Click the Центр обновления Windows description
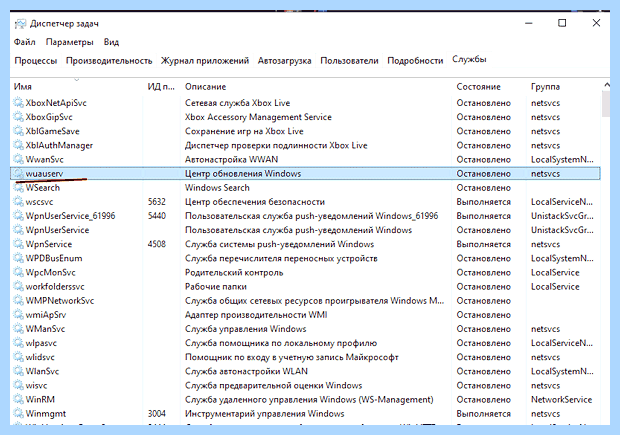620x435 pixels. point(243,174)
